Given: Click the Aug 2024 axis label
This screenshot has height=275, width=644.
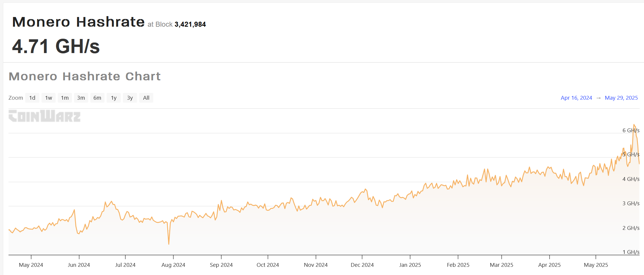Looking at the screenshot, I should click(173, 265).
